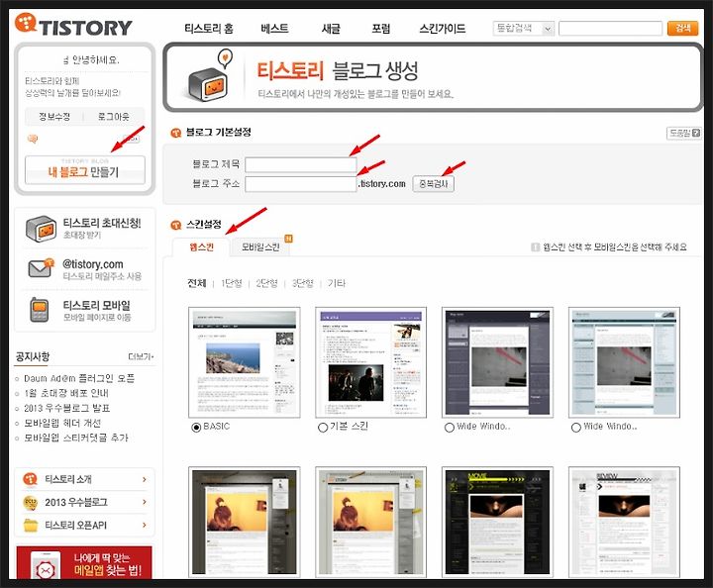
Task: Click the 티스토리 모바일 phone icon
Action: [x=39, y=310]
